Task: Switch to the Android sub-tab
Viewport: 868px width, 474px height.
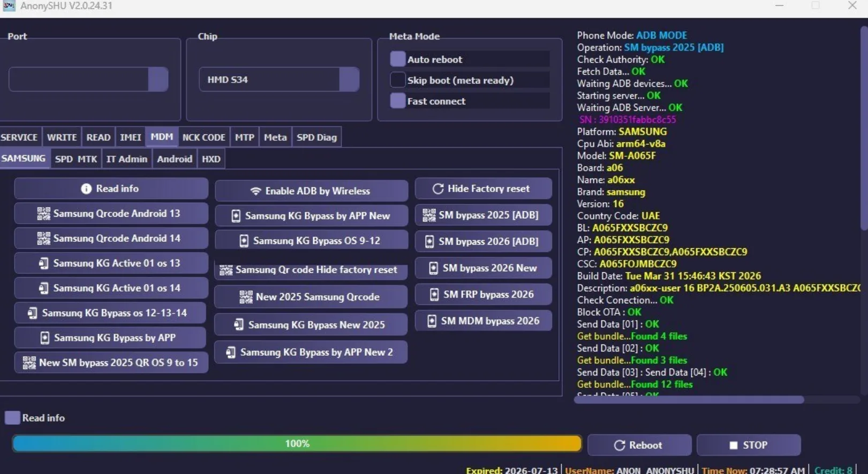Action: click(x=175, y=159)
